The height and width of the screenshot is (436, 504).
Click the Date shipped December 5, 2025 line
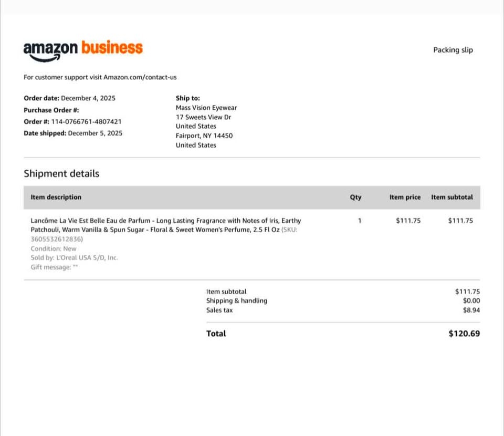[x=73, y=133]
